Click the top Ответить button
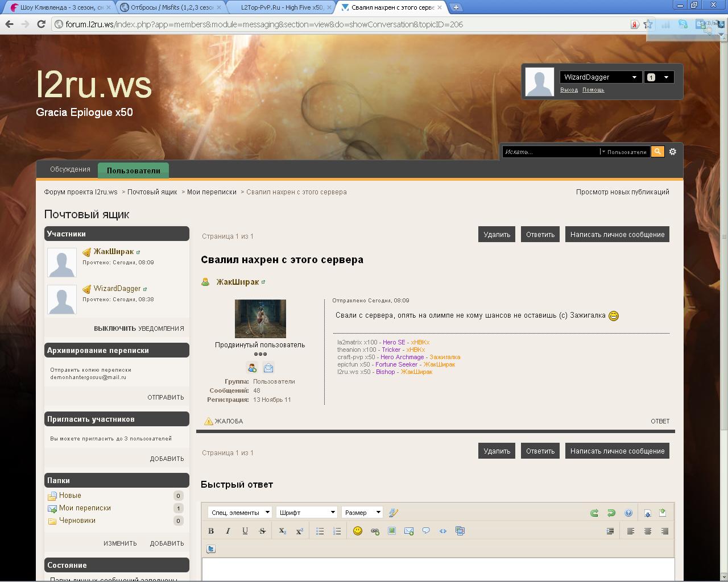Image resolution: width=728 pixels, height=582 pixels. (540, 235)
